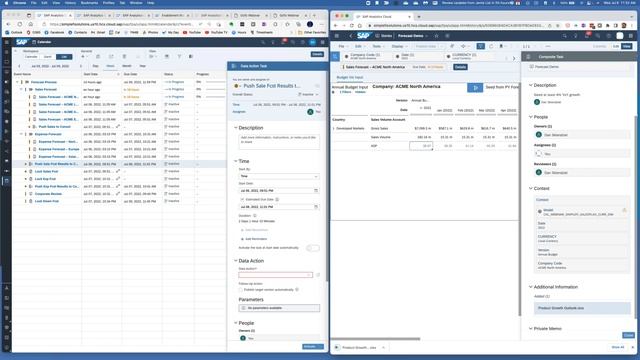Click the open icon beside the Data action field

[318, 275]
